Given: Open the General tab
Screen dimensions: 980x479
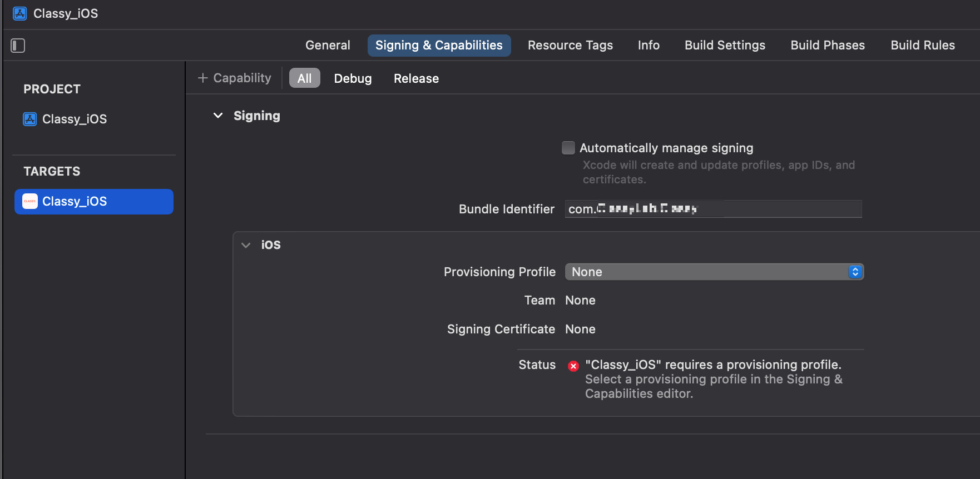Looking at the screenshot, I should 328,46.
